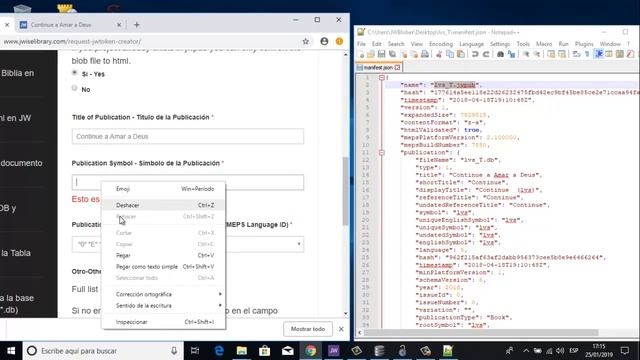Select the 'Si - Yes' radio option
Screen dimensions: 640x360
click(x=74, y=73)
